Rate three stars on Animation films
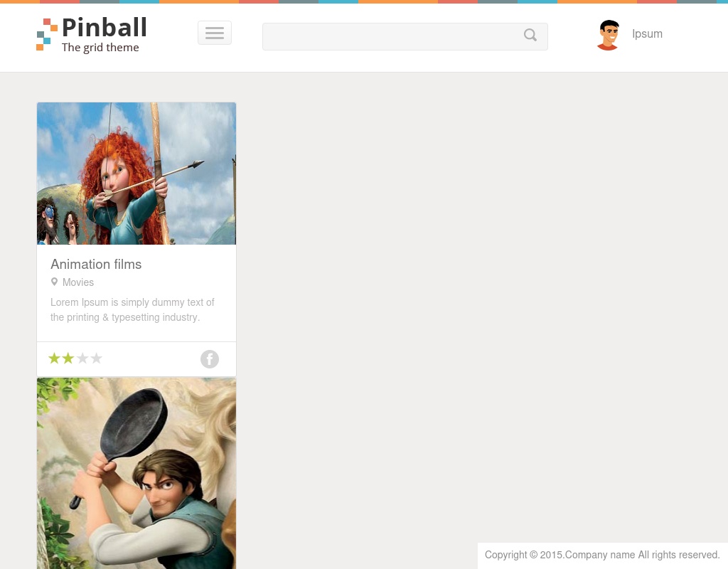The height and width of the screenshot is (569, 728). 82,358
